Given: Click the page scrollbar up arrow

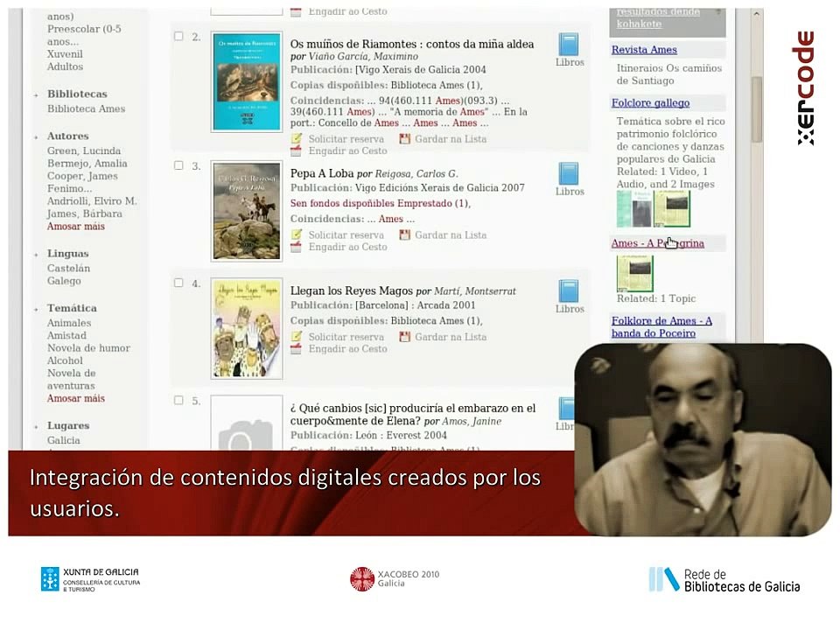Looking at the screenshot, I should coord(756,14).
